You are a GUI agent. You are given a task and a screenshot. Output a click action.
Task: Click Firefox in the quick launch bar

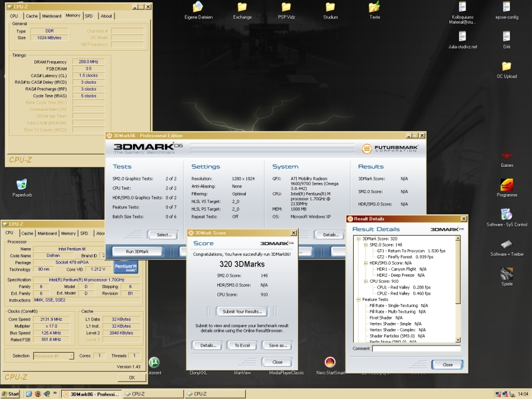pyautogui.click(x=37, y=394)
